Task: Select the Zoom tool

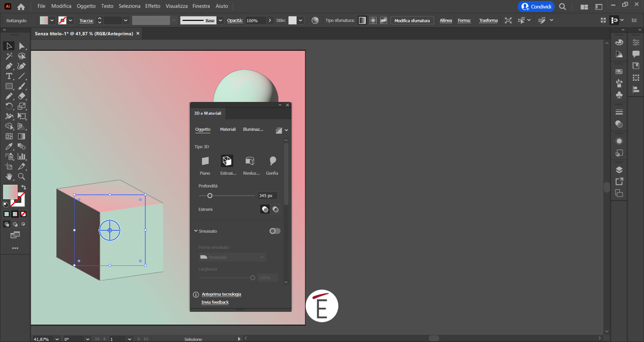Action: [x=21, y=176]
